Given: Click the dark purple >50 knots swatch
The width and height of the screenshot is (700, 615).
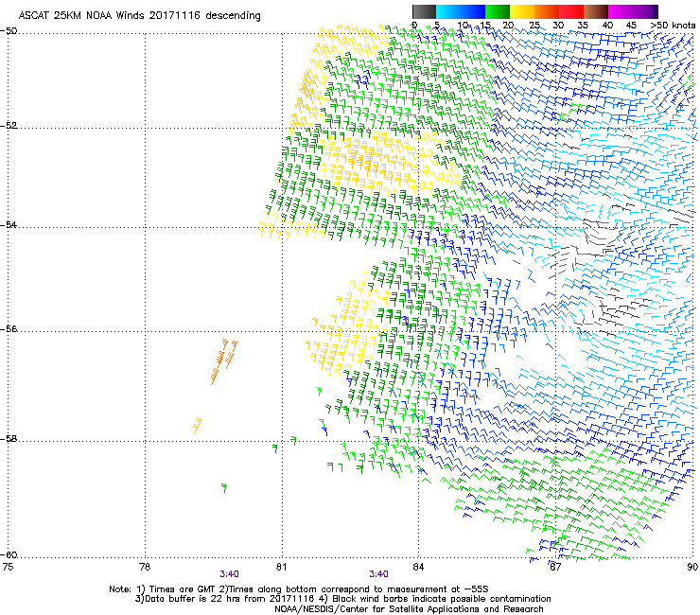Looking at the screenshot, I should click(x=656, y=11).
